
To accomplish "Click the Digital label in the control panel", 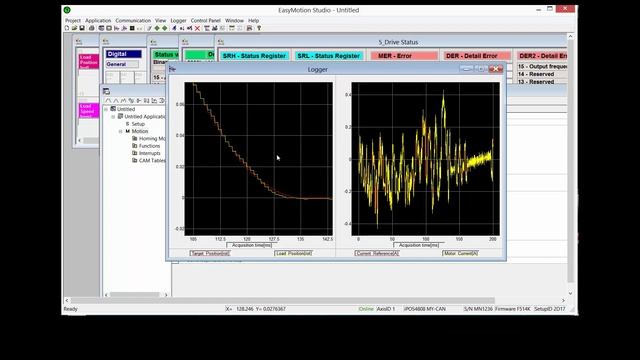I will [x=124, y=54].
